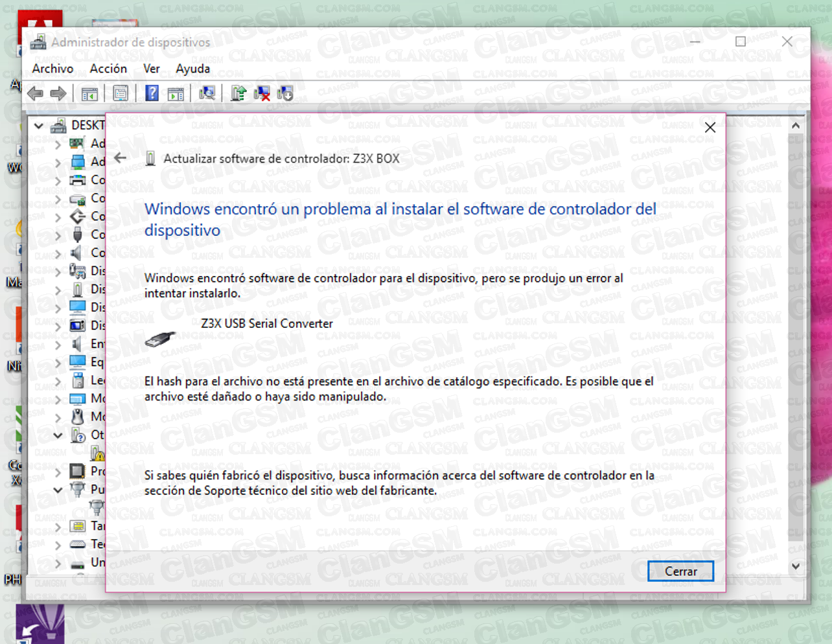This screenshot has width=832, height=644.
Task: Collapse the Ot other devices node
Action: click(x=58, y=435)
